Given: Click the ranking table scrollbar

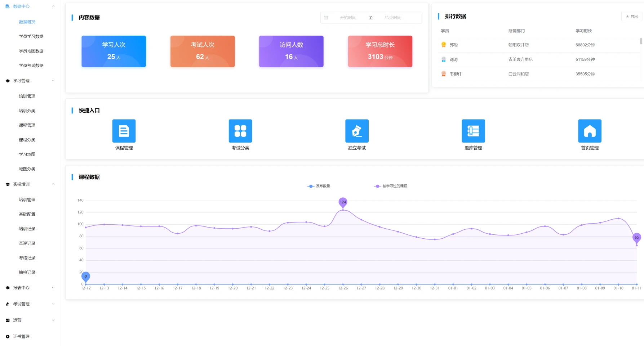Looking at the screenshot, I should (x=641, y=41).
